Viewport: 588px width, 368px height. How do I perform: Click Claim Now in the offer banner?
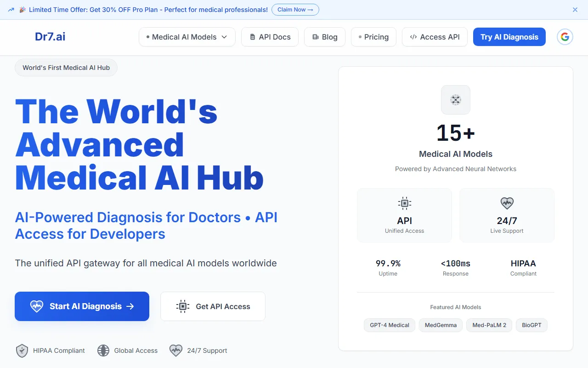click(x=295, y=10)
